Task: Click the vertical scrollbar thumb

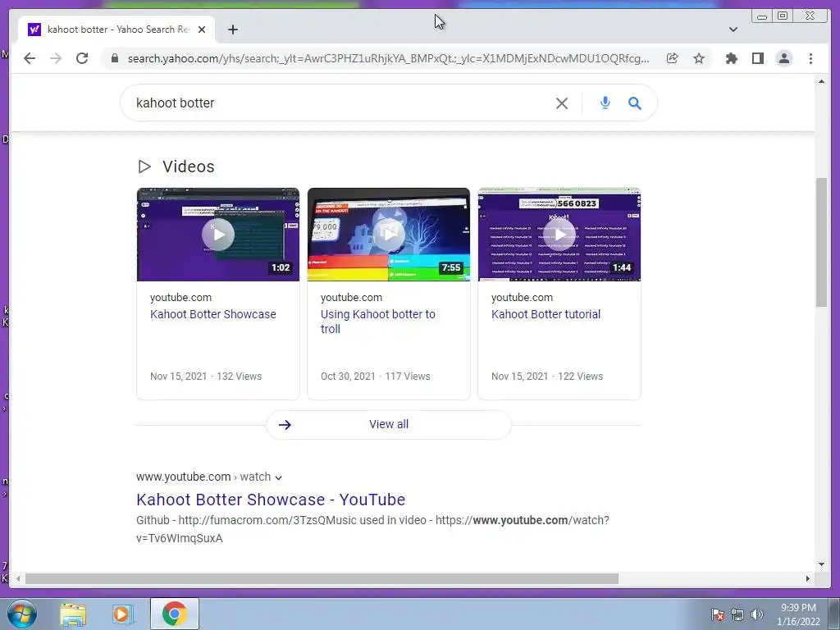Action: 821,242
